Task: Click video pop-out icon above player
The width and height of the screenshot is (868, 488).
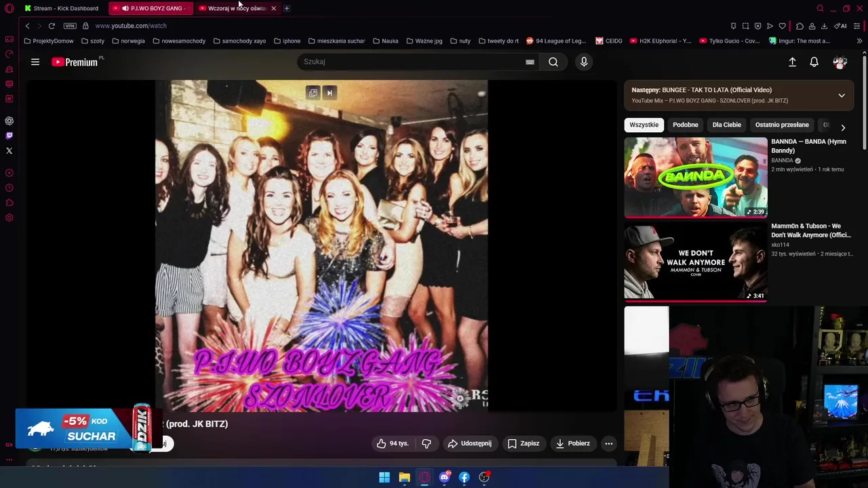Action: (313, 93)
